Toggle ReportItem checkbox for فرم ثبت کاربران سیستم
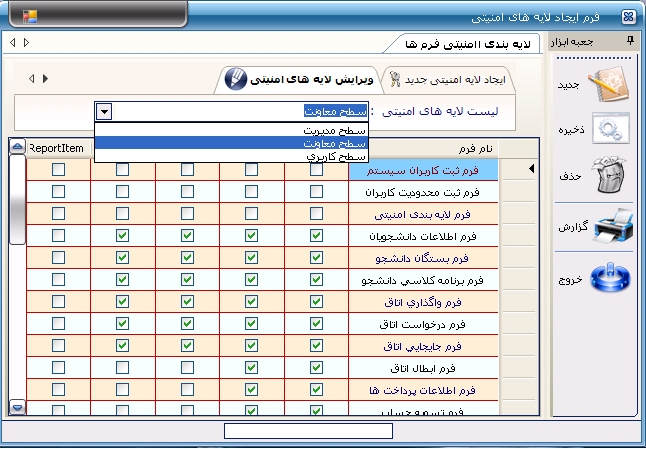This screenshot has height=449, width=646. point(59,169)
